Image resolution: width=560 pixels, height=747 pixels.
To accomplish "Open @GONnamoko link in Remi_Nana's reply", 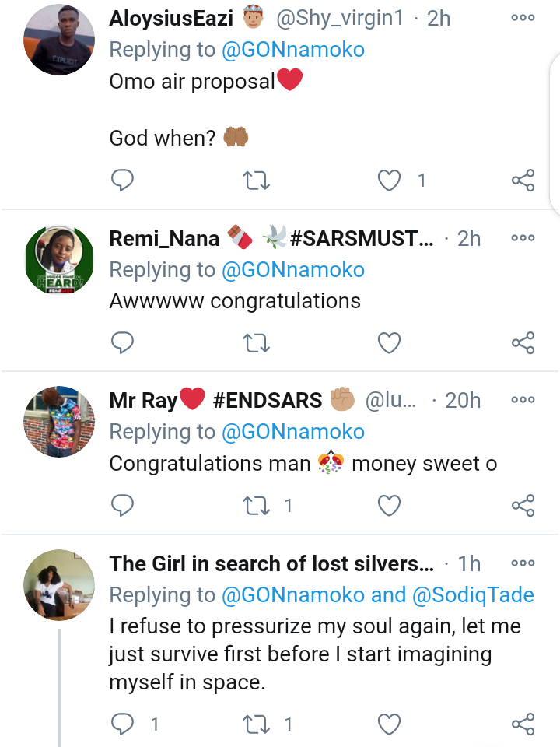I will point(293,269).
